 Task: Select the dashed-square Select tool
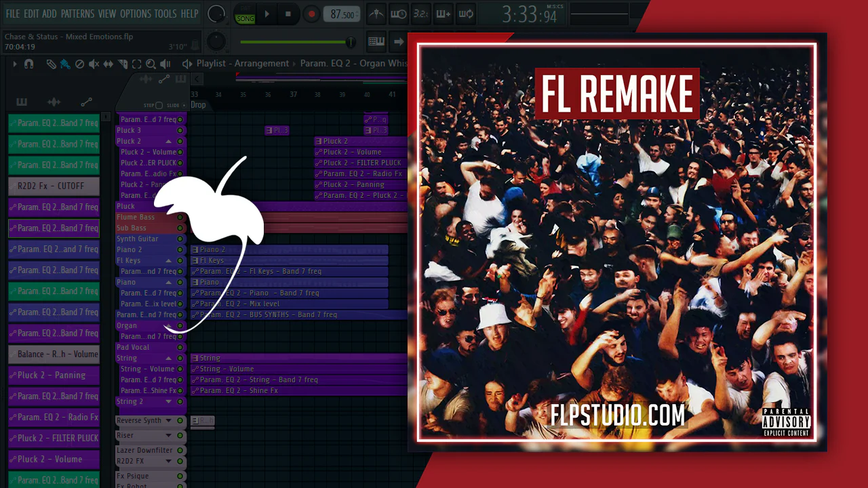136,64
